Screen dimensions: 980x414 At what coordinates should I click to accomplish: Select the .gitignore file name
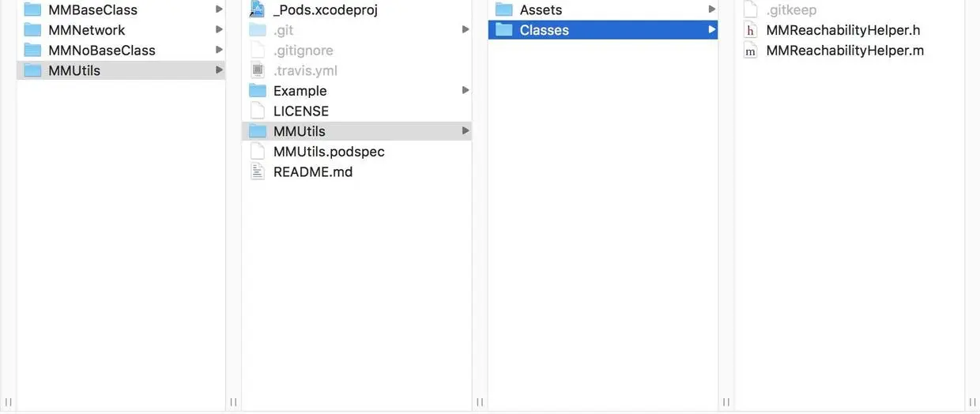303,51
